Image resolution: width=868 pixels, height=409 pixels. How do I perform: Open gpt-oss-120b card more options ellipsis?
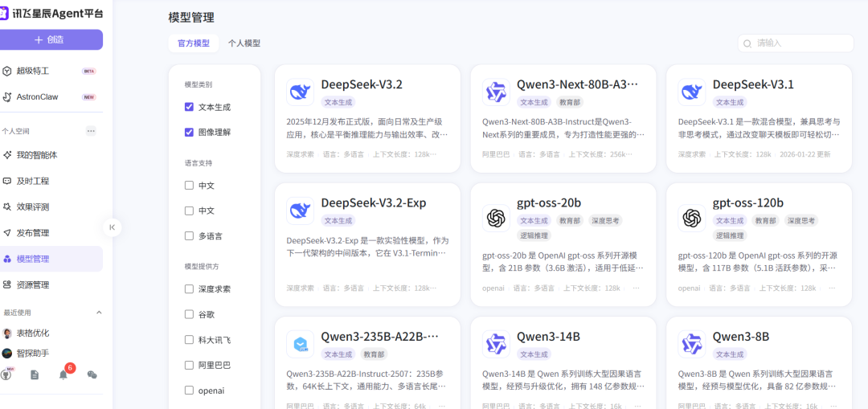pos(832,288)
